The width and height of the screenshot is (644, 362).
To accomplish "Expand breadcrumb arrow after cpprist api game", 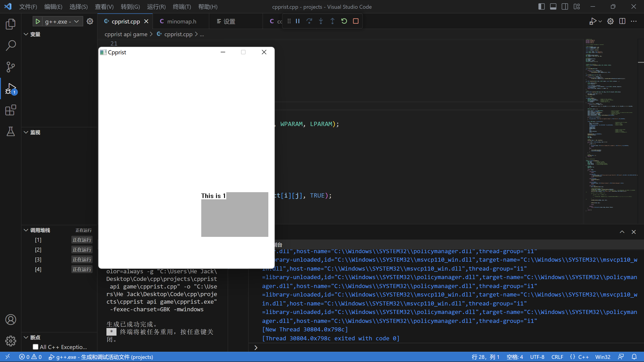I will 151,34.
